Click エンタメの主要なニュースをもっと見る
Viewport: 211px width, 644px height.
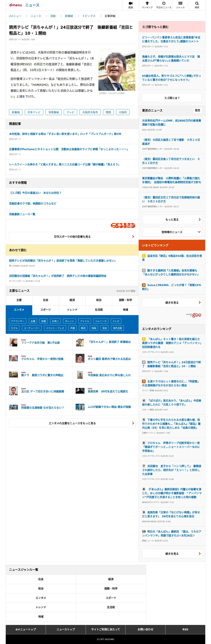(72, 423)
